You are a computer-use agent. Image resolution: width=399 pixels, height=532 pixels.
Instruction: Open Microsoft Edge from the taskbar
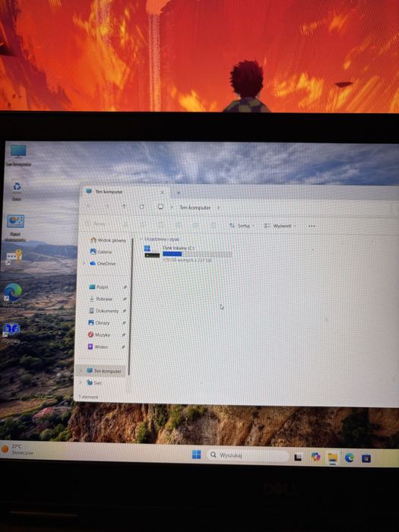click(x=350, y=458)
